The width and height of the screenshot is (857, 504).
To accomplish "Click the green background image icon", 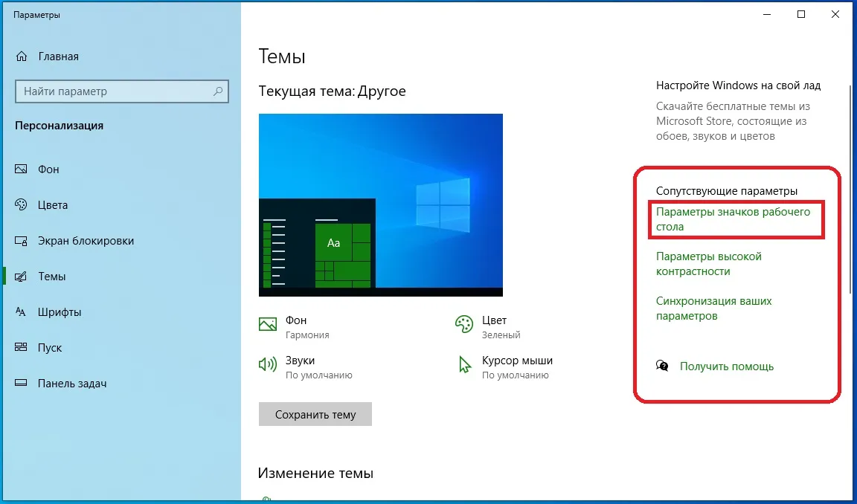I will pos(267,324).
